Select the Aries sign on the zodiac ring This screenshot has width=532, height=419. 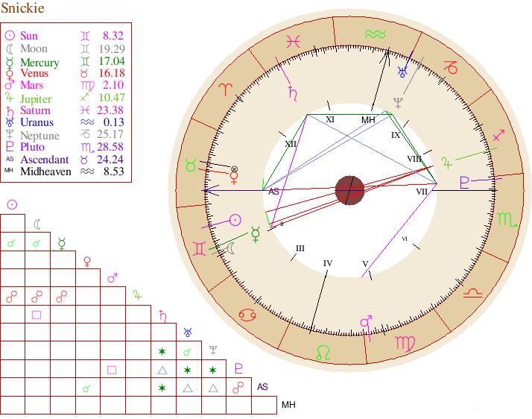[226, 89]
